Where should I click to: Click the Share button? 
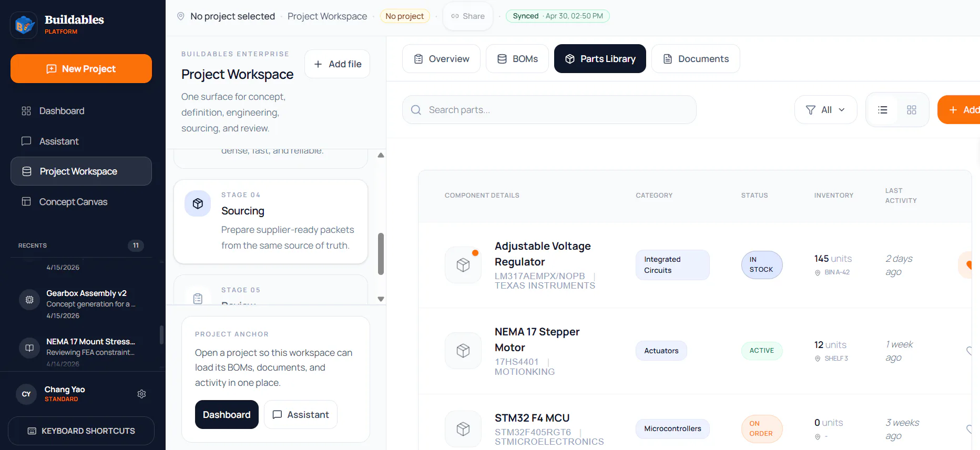(468, 16)
